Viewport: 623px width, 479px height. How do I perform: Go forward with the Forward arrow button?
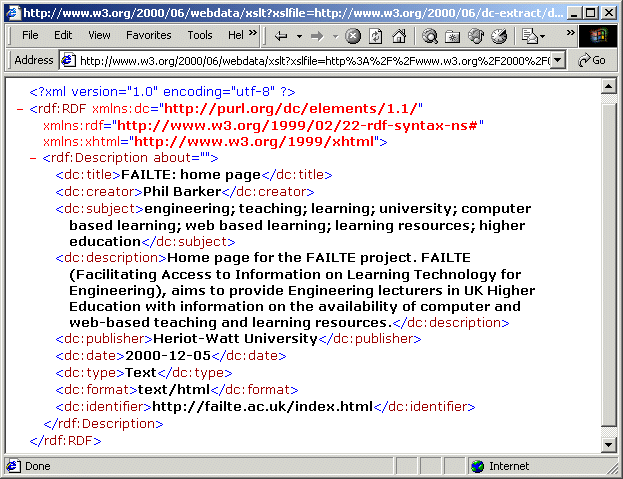tap(317, 36)
